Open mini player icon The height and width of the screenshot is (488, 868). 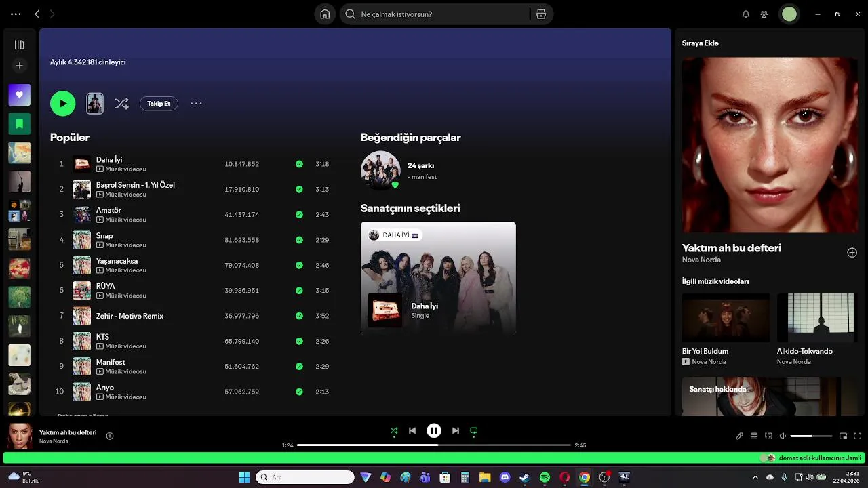[844, 436]
